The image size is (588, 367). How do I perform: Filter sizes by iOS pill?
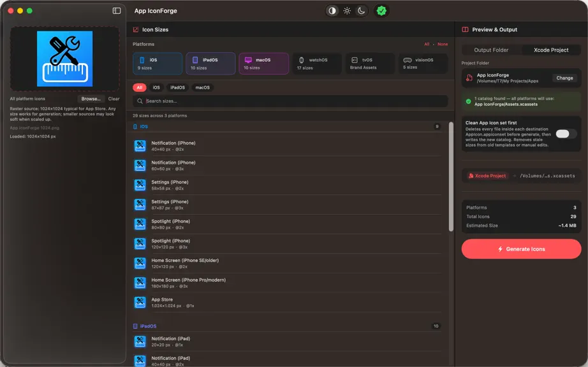(x=156, y=88)
